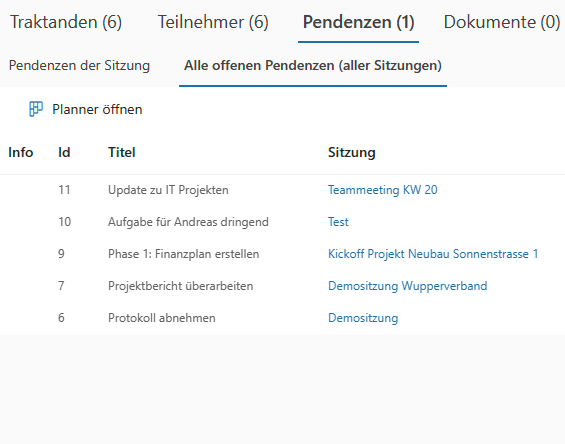Show 'Pendenzen der Sitzung' sub-tab

[79, 66]
